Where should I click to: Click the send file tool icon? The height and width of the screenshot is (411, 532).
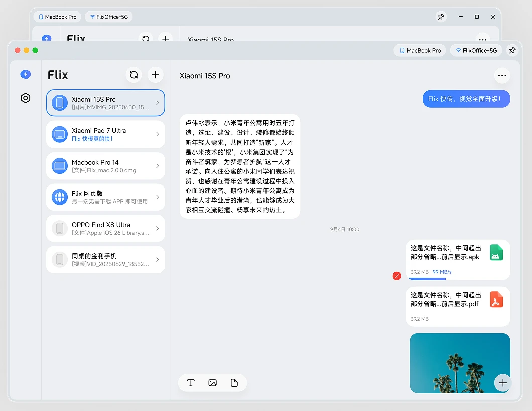coord(234,383)
